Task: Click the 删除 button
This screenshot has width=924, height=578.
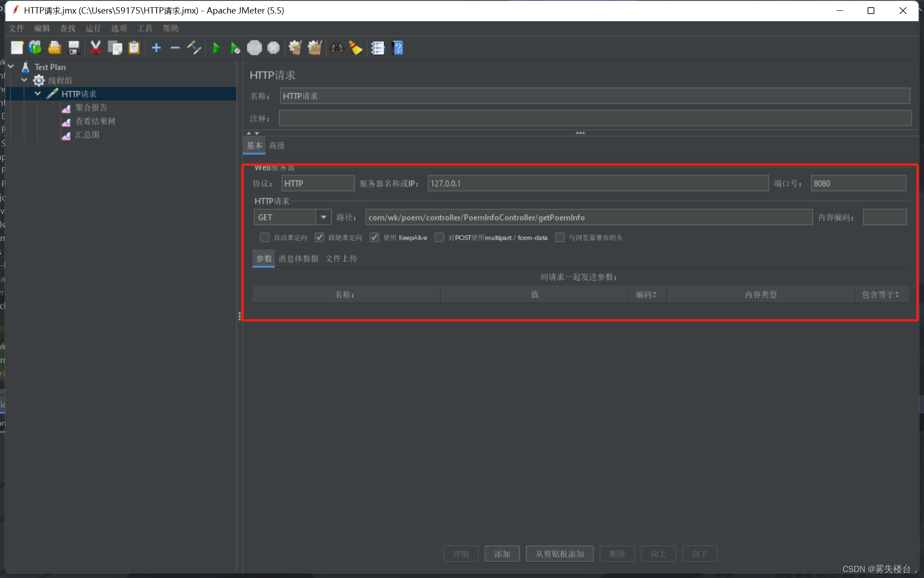Action: (x=617, y=554)
